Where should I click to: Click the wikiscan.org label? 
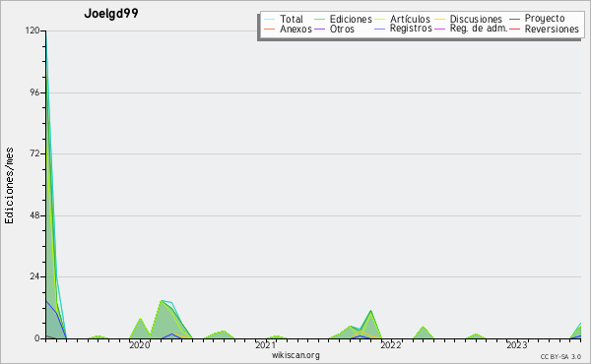click(x=295, y=355)
